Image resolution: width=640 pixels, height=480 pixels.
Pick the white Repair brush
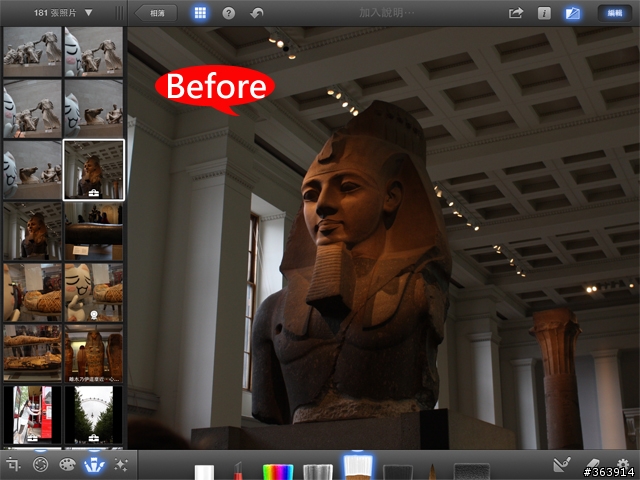(x=204, y=472)
